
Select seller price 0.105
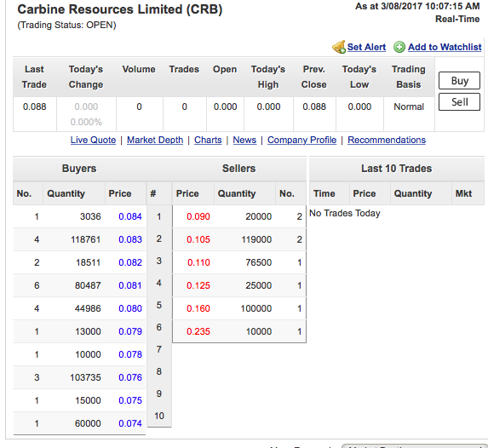pos(198,239)
